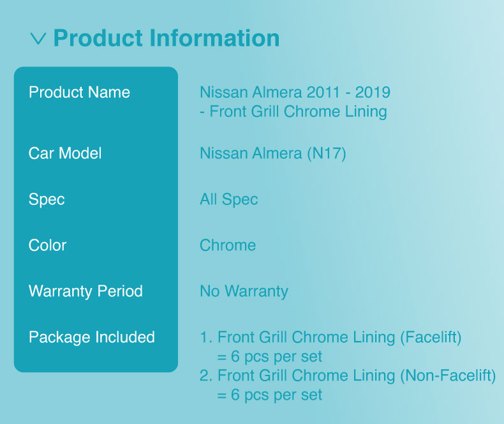The image size is (504, 424).
Task: Collapse the Product Information chevron
Action: pos(38,38)
